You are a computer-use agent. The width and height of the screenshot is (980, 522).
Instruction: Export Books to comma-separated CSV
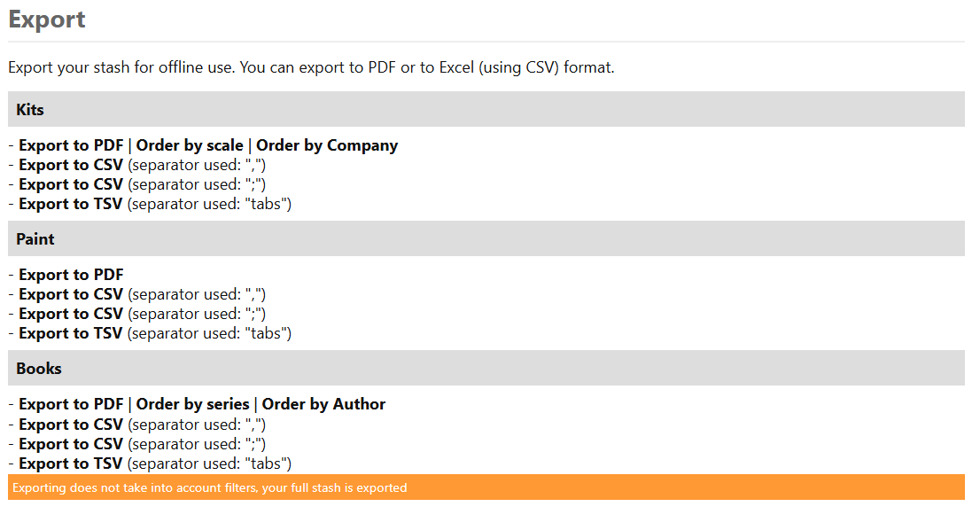click(71, 425)
